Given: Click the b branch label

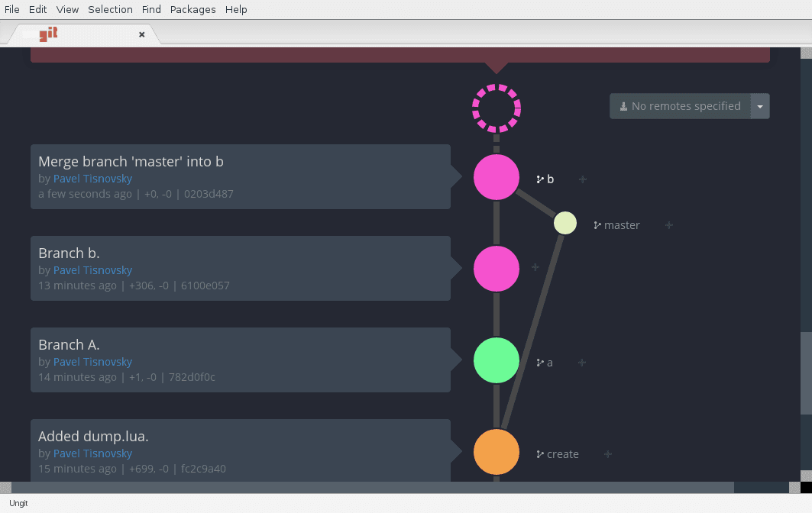Looking at the screenshot, I should click(x=545, y=179).
